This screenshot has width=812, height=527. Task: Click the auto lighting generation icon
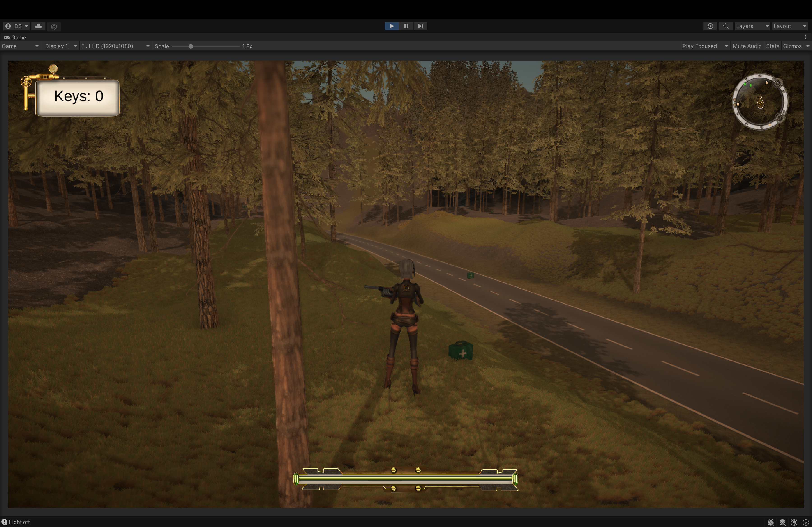click(x=794, y=522)
